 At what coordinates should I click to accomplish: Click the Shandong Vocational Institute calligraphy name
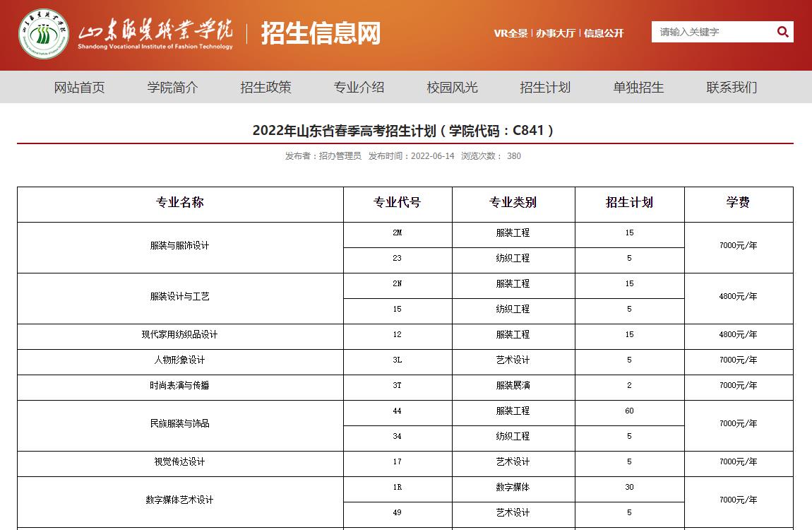(x=155, y=34)
